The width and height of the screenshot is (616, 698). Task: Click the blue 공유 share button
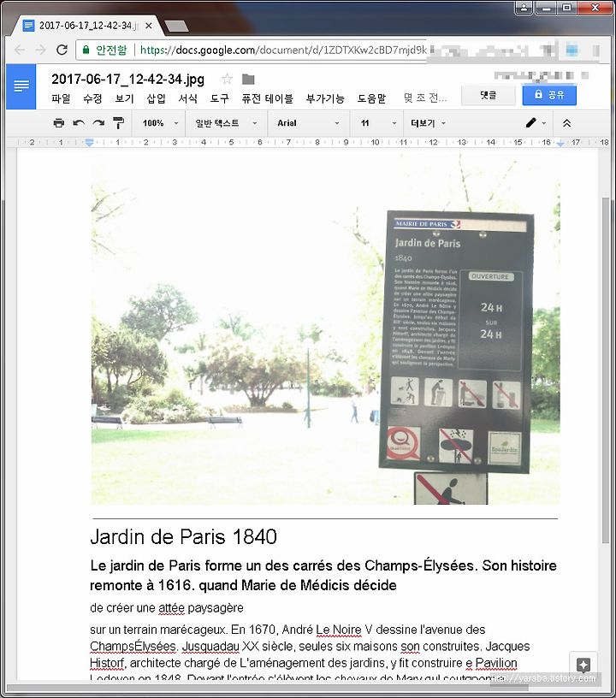(x=549, y=95)
